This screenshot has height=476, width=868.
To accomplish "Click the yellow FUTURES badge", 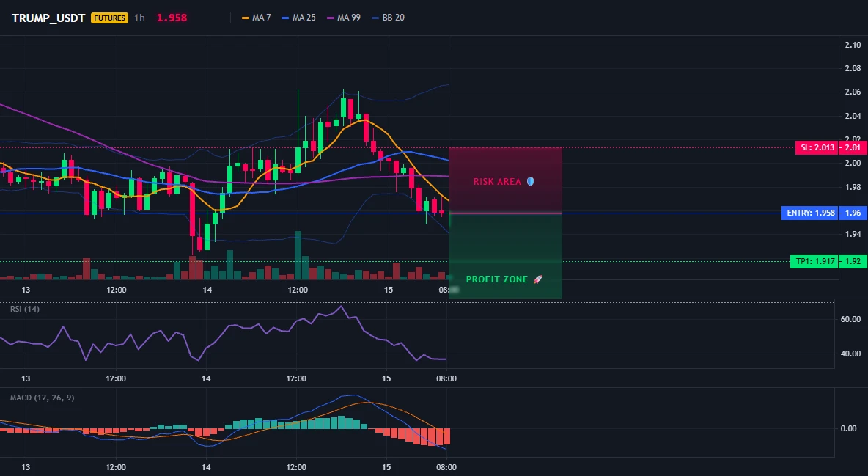I will pos(110,18).
